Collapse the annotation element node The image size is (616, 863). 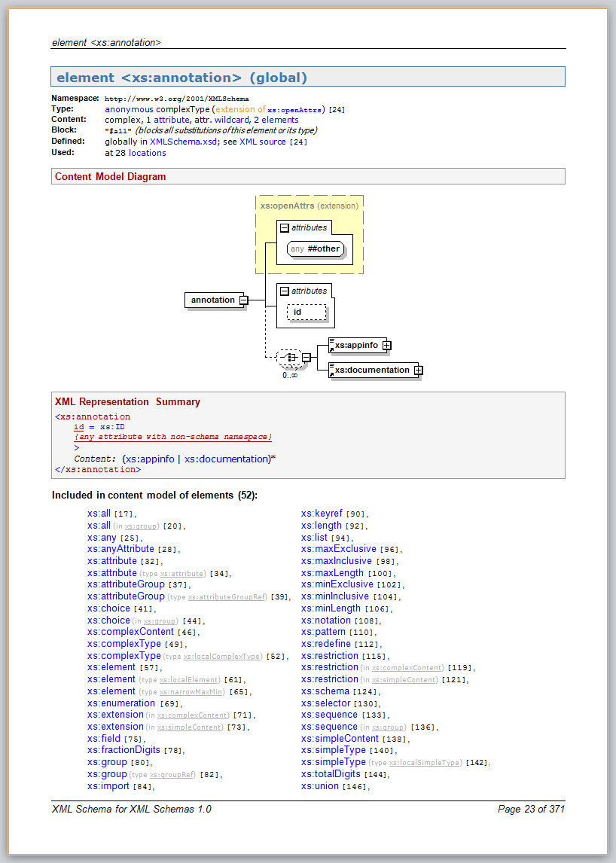243,300
